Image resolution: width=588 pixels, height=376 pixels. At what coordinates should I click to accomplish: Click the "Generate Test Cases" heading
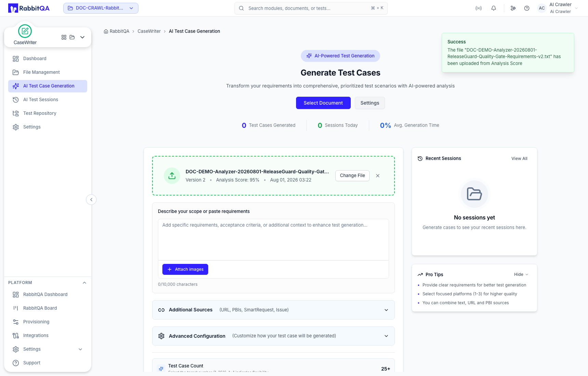click(x=340, y=73)
